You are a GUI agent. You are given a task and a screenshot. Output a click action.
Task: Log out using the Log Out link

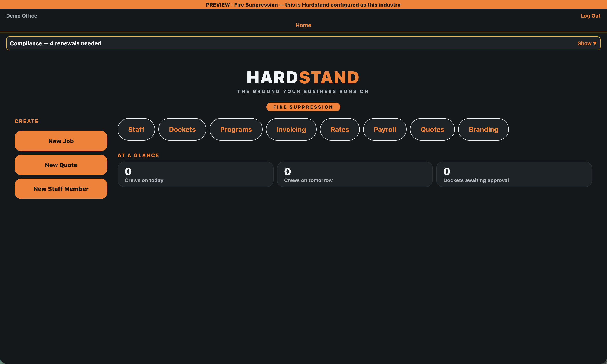[x=590, y=16]
